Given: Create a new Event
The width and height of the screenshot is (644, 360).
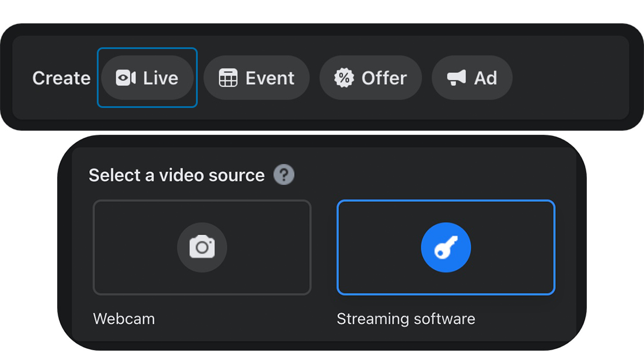Looking at the screenshot, I should click(256, 78).
